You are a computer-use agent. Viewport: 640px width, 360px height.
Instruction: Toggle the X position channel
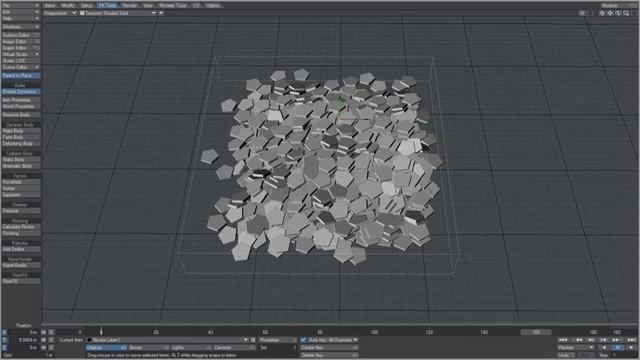click(4, 332)
